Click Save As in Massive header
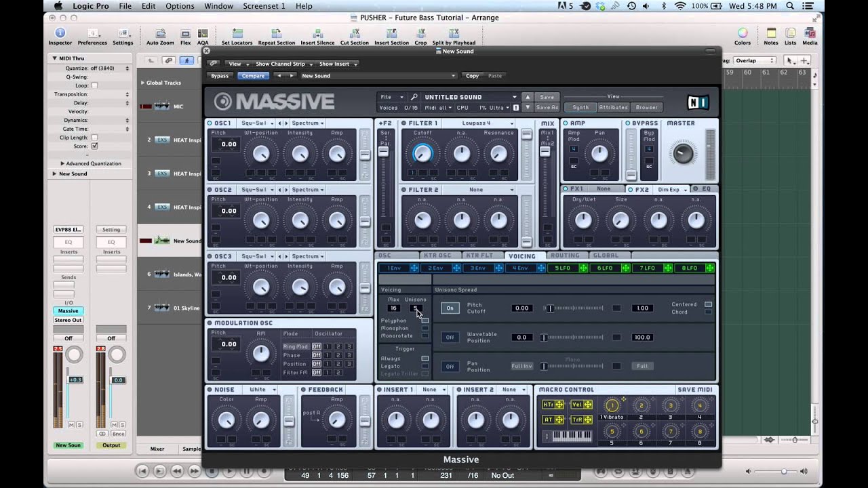 547,108
